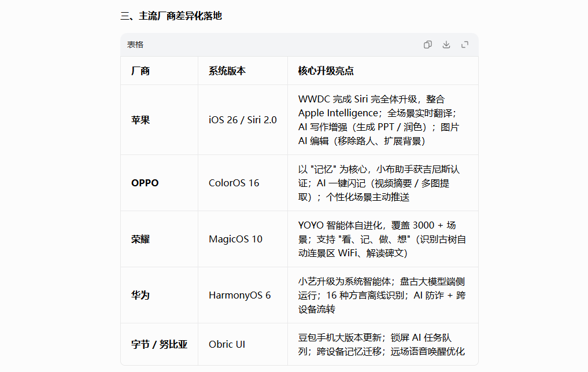Click the 苹果 vendor cell

(160, 120)
